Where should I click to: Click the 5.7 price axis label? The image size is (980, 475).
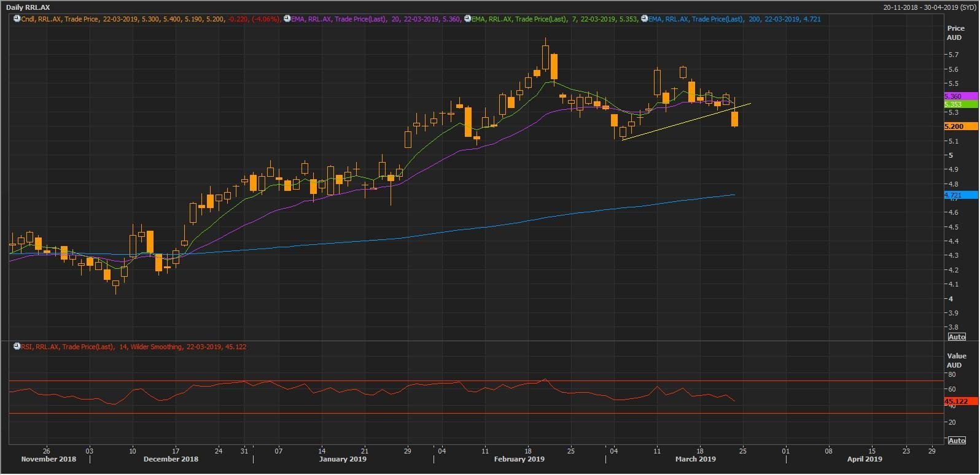coord(953,55)
